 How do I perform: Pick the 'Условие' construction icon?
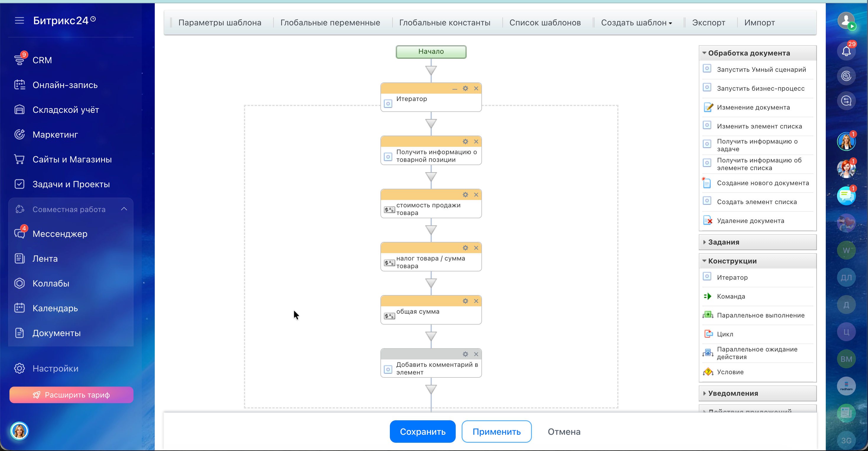tap(708, 372)
